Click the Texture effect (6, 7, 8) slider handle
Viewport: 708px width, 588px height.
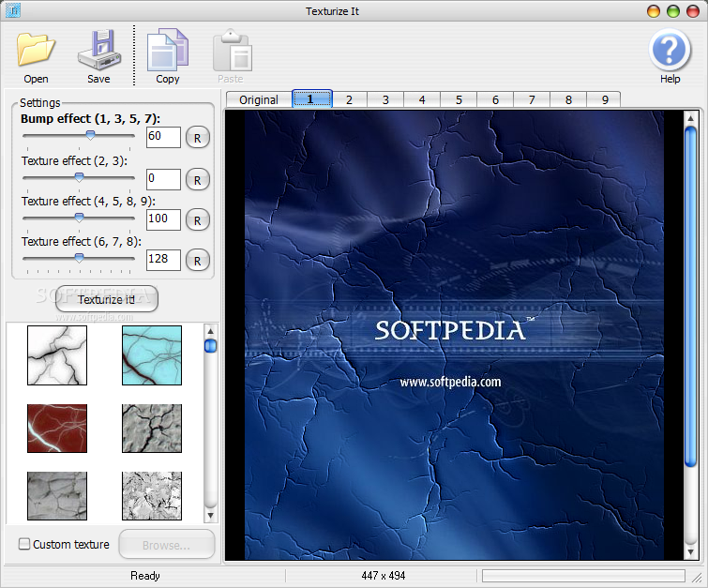[x=79, y=258]
